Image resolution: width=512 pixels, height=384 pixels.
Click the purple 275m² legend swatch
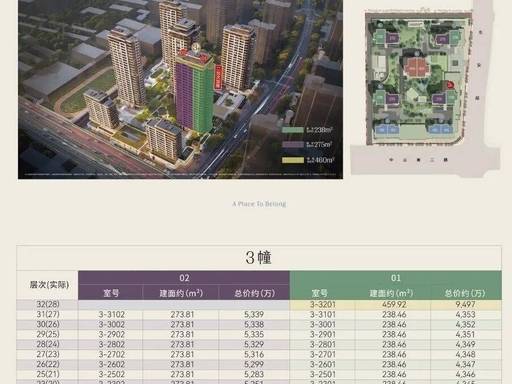tap(293, 145)
